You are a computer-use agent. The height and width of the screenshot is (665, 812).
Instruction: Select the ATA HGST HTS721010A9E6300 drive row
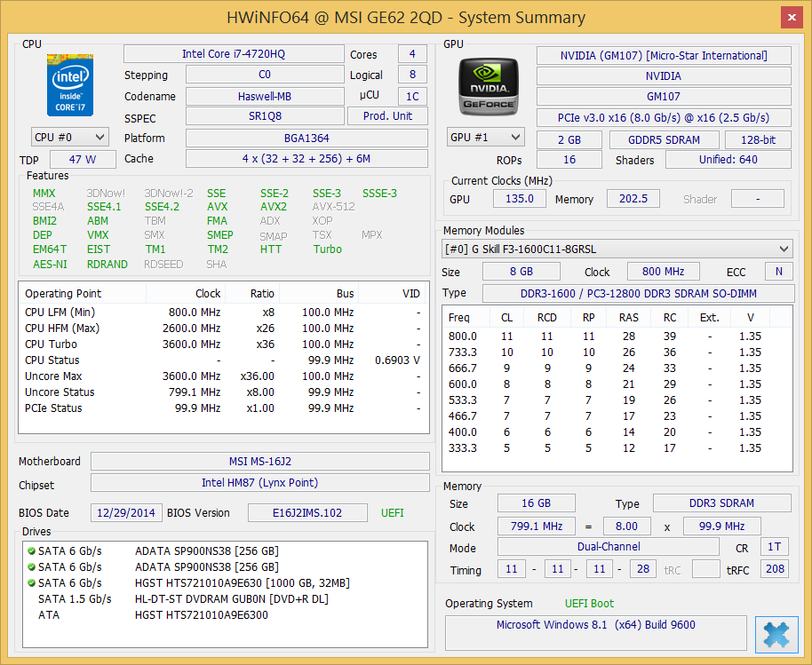click(x=224, y=615)
